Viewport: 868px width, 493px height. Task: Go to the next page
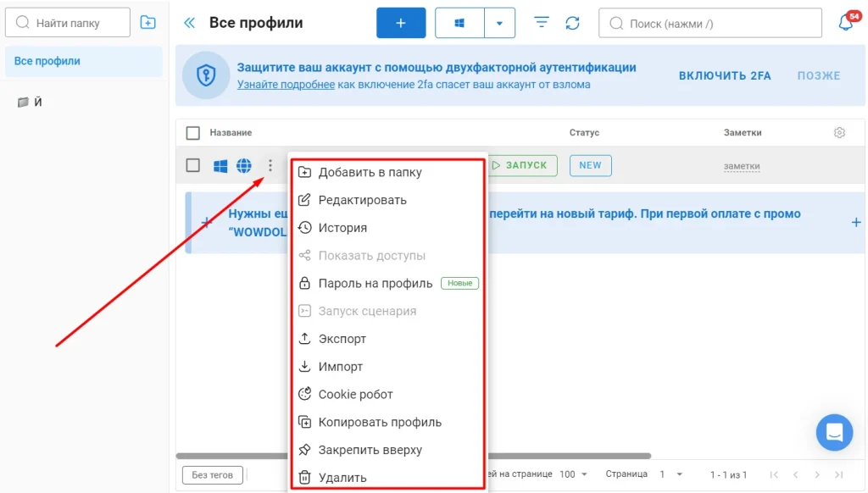[x=817, y=474]
